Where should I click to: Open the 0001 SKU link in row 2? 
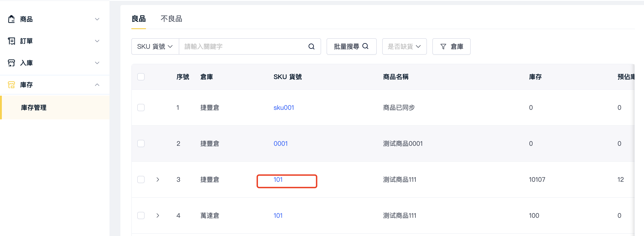(x=280, y=144)
